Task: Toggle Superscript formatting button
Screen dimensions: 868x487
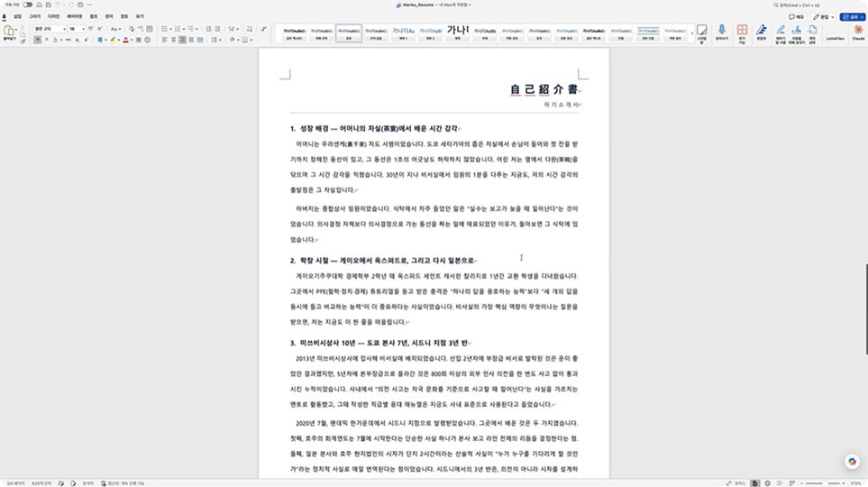Action: 87,40
